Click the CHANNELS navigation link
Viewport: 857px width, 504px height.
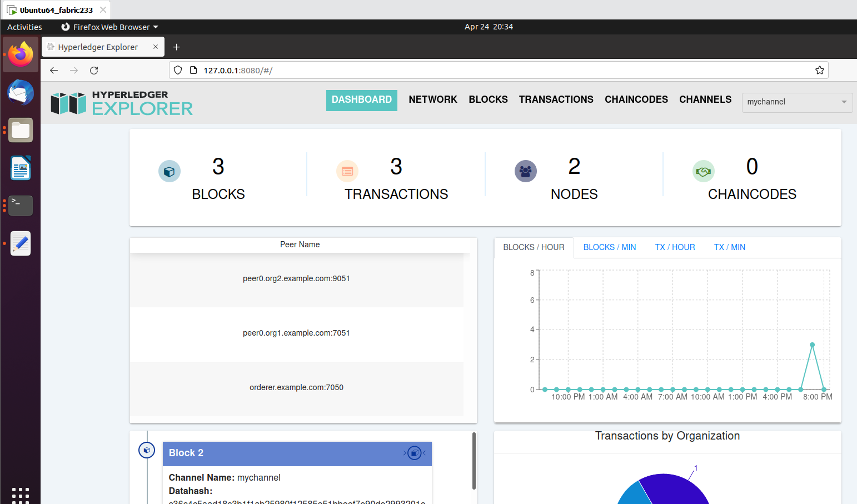[x=705, y=99]
